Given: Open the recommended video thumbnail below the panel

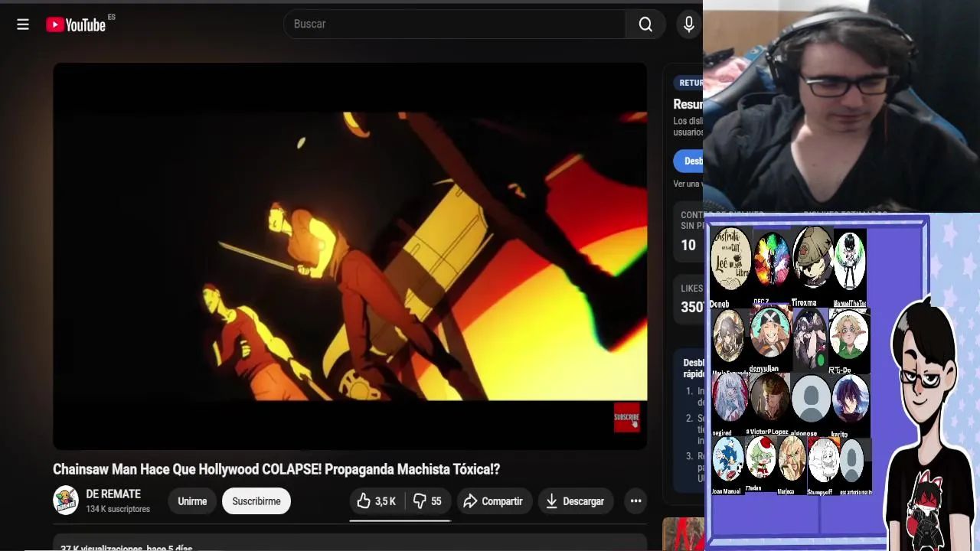Looking at the screenshot, I should [683, 534].
